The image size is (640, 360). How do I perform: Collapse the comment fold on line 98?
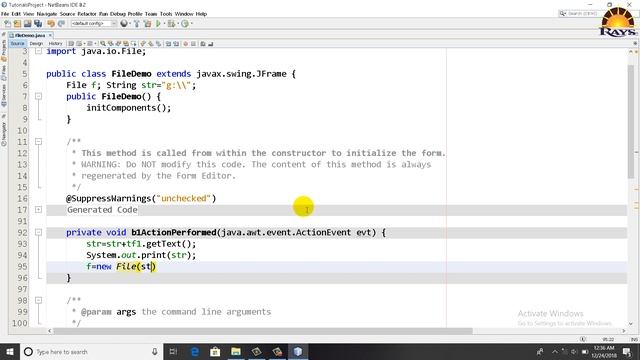click(38, 300)
